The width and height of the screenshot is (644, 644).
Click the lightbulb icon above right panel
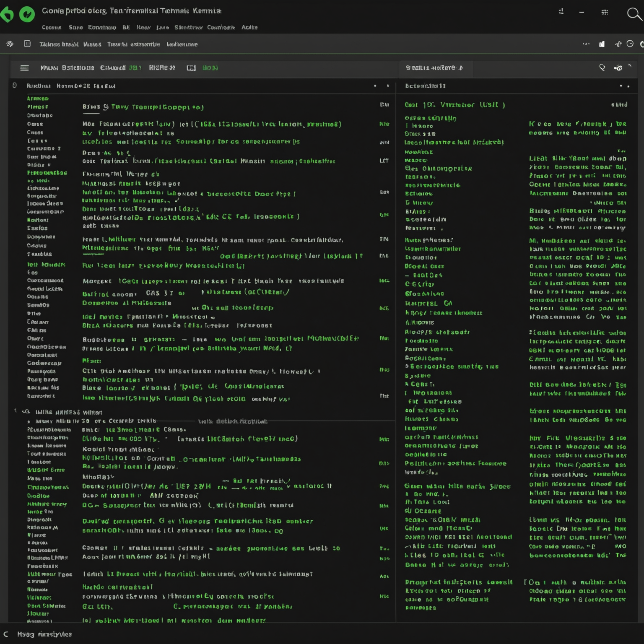coord(602,68)
